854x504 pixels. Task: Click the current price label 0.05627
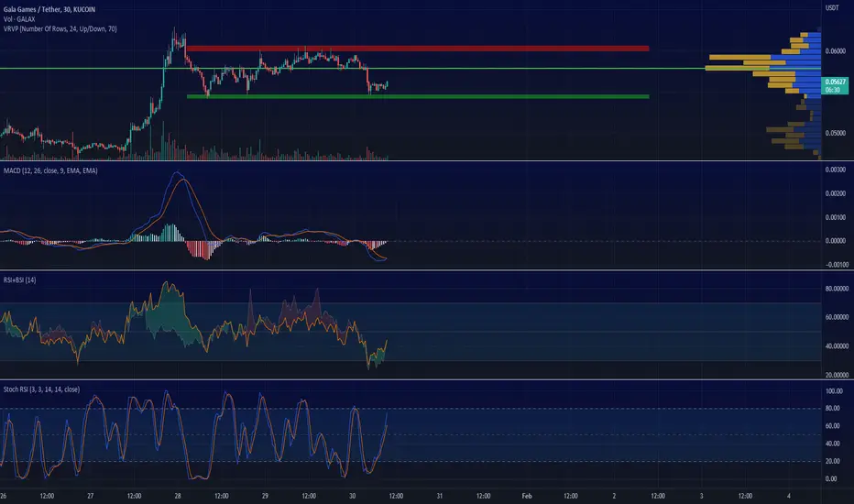click(835, 82)
